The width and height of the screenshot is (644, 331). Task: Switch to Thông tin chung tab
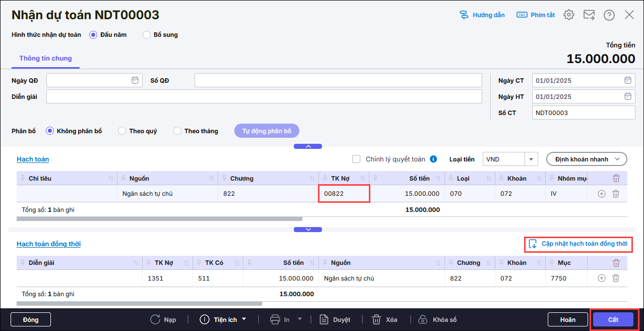pyautogui.click(x=45, y=59)
